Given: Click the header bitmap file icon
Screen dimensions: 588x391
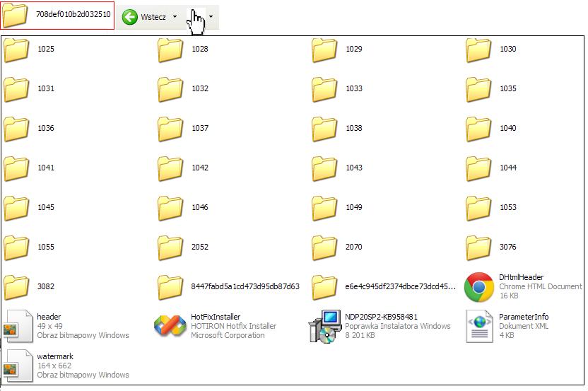Looking at the screenshot, I should coord(17,326).
